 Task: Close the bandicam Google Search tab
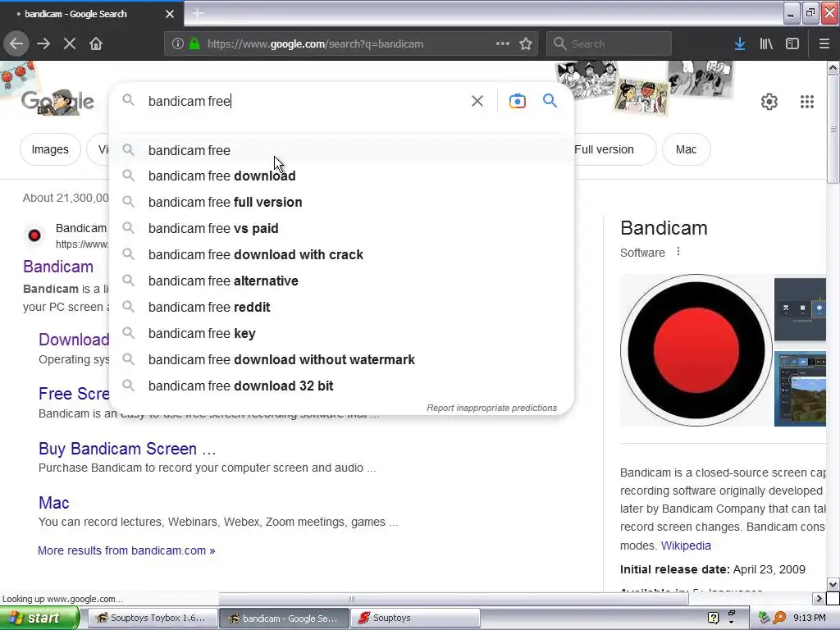(x=170, y=14)
